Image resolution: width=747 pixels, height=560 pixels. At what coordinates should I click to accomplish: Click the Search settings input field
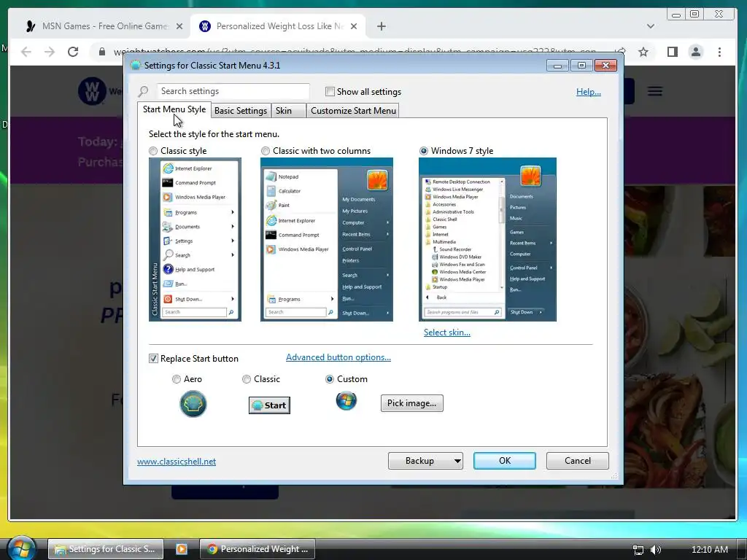tap(233, 91)
